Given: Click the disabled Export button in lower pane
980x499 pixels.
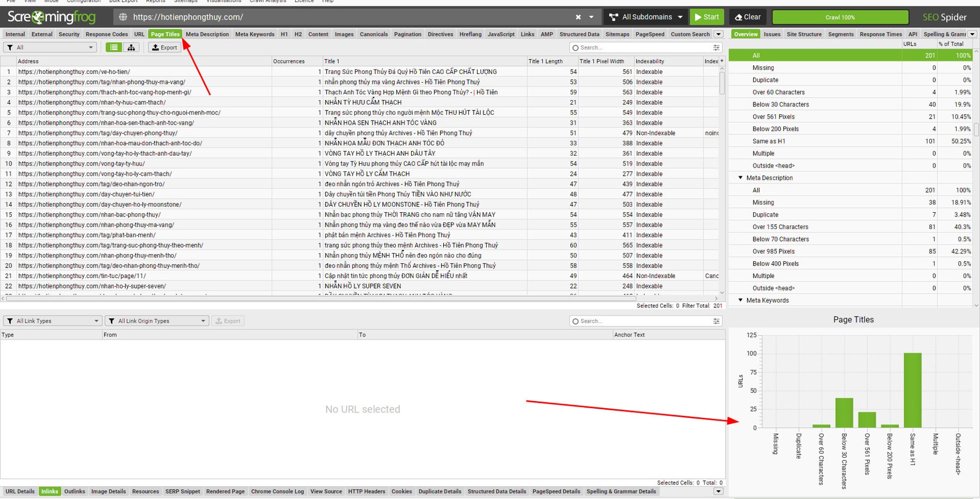Looking at the screenshot, I should click(x=228, y=321).
